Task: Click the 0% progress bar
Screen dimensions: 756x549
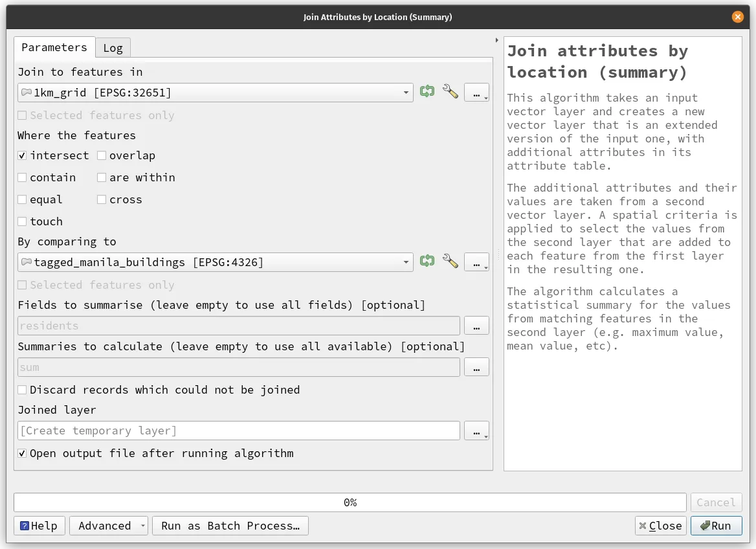Action: point(350,502)
